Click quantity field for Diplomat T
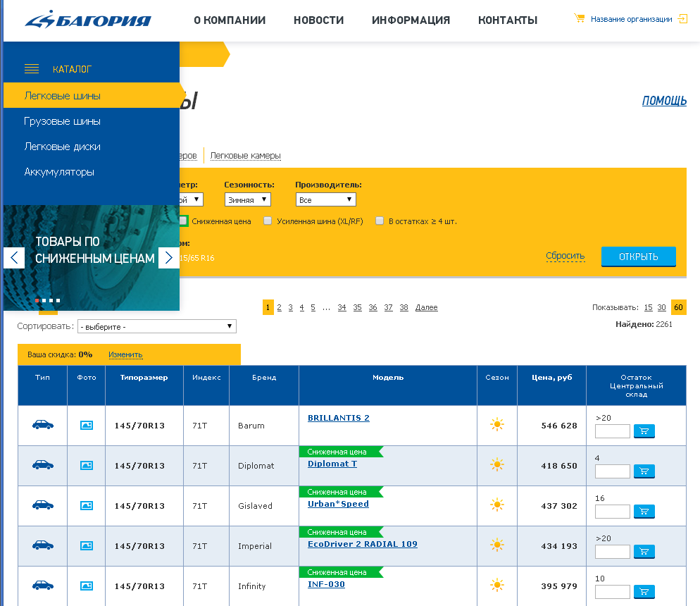The height and width of the screenshot is (606, 700). click(x=613, y=471)
